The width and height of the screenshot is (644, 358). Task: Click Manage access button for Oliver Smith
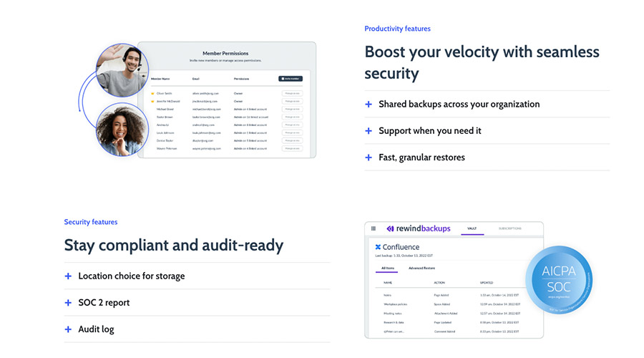click(x=292, y=93)
